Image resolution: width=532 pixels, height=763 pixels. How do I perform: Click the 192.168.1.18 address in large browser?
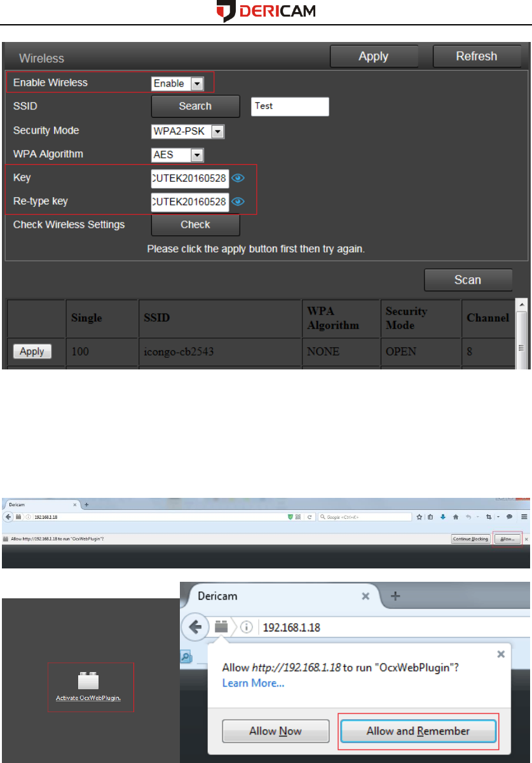(x=292, y=628)
